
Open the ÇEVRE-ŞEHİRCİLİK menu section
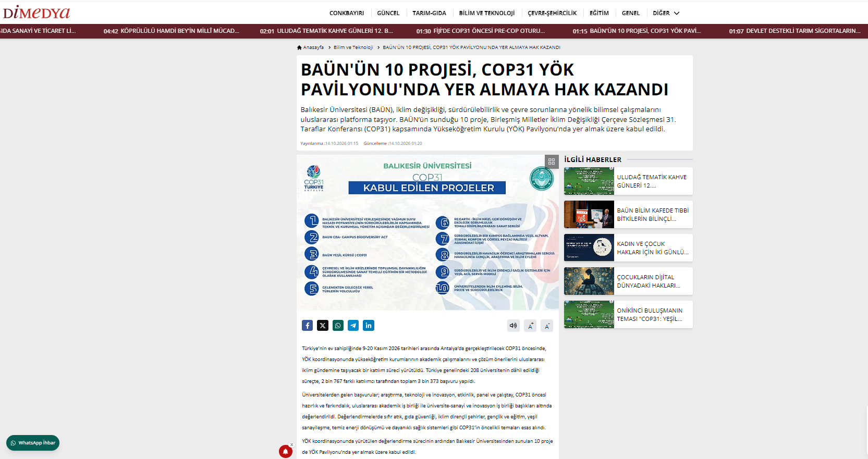click(x=552, y=13)
